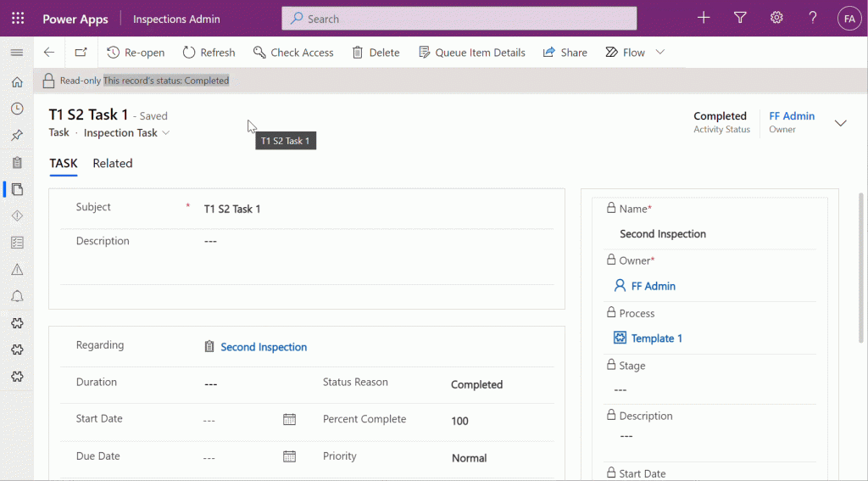Open the Due Date calendar picker

click(x=290, y=456)
